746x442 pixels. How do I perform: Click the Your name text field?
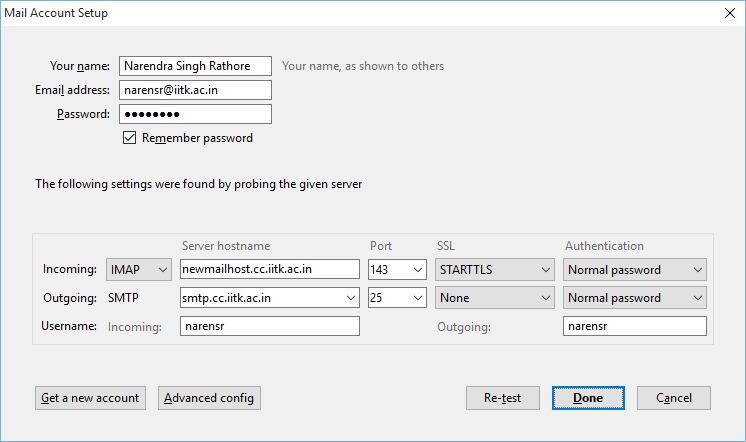pyautogui.click(x=195, y=66)
